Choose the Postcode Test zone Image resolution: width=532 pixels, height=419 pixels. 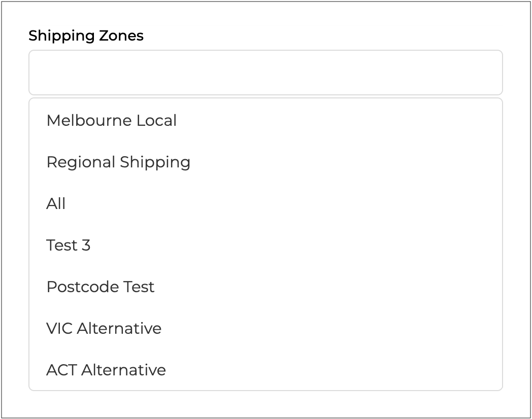(101, 287)
